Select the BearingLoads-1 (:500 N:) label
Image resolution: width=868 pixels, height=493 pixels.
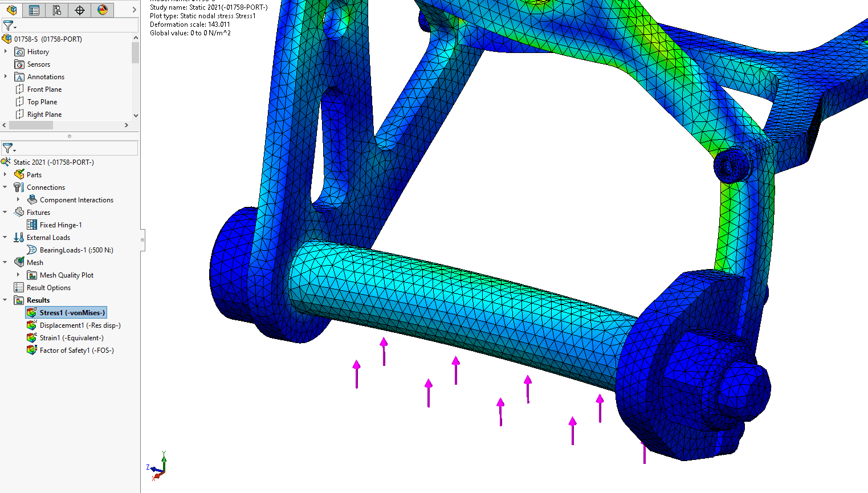76,250
